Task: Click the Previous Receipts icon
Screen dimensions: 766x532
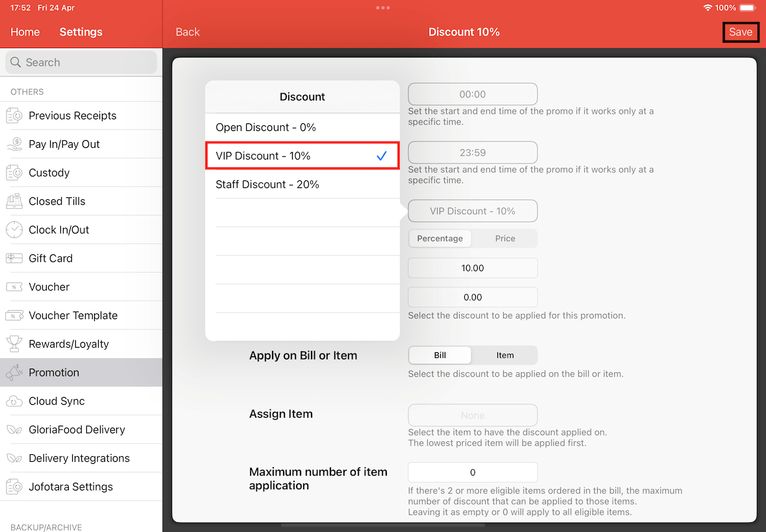Action: (14, 115)
